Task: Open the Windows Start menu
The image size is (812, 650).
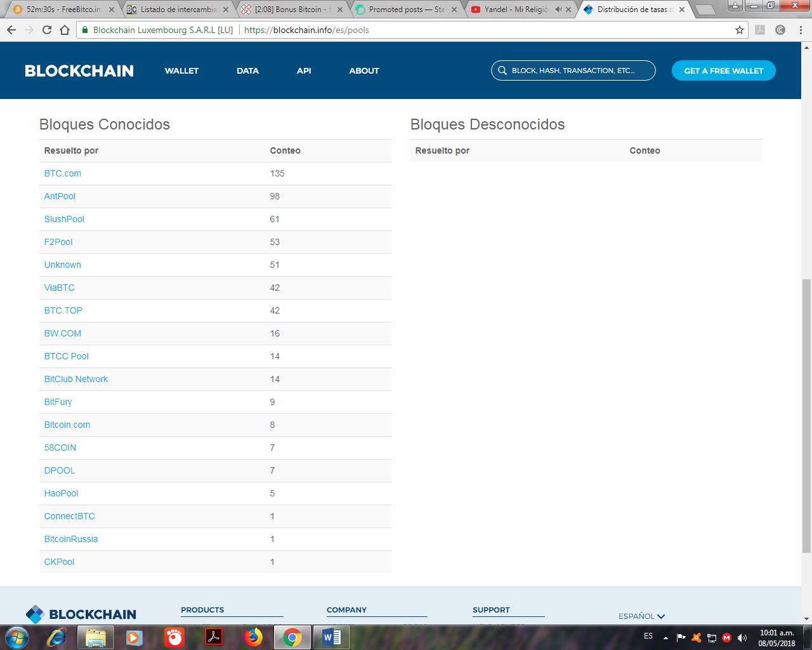Action: pyautogui.click(x=16, y=637)
